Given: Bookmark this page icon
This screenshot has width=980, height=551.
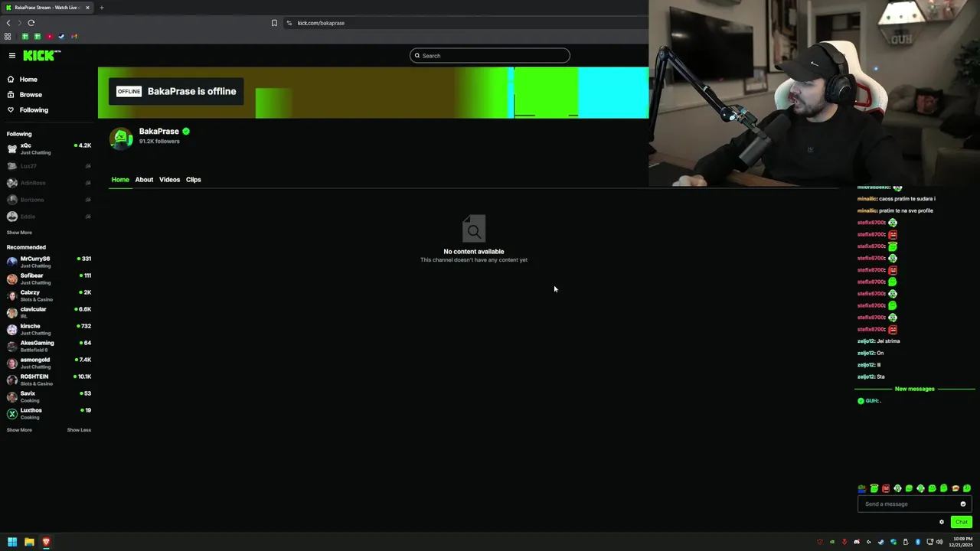Looking at the screenshot, I should pyautogui.click(x=274, y=23).
